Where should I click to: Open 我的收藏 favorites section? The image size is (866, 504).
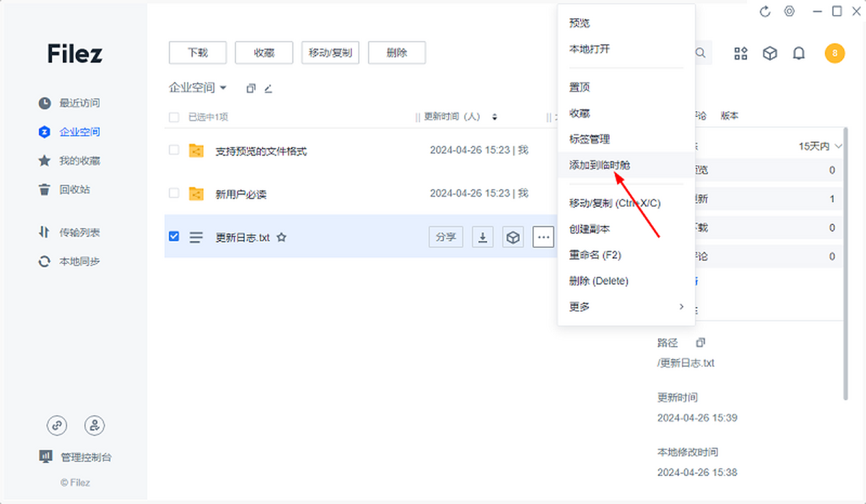(69, 161)
